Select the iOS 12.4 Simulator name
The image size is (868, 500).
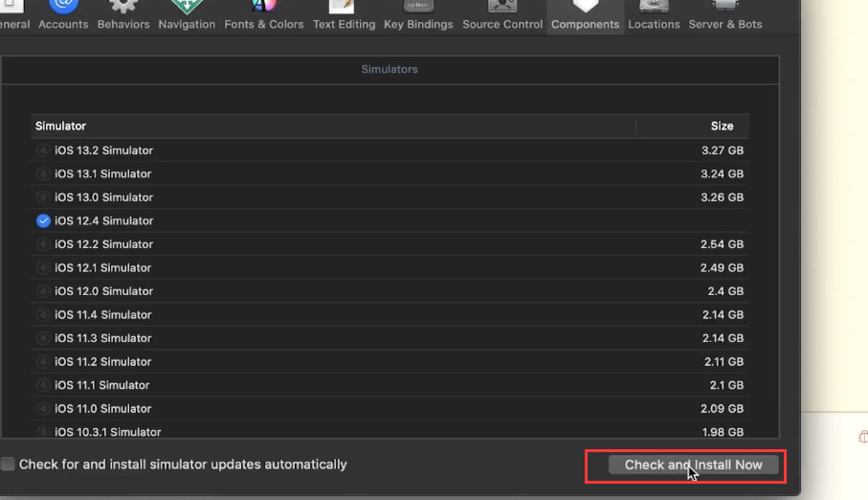(103, 220)
